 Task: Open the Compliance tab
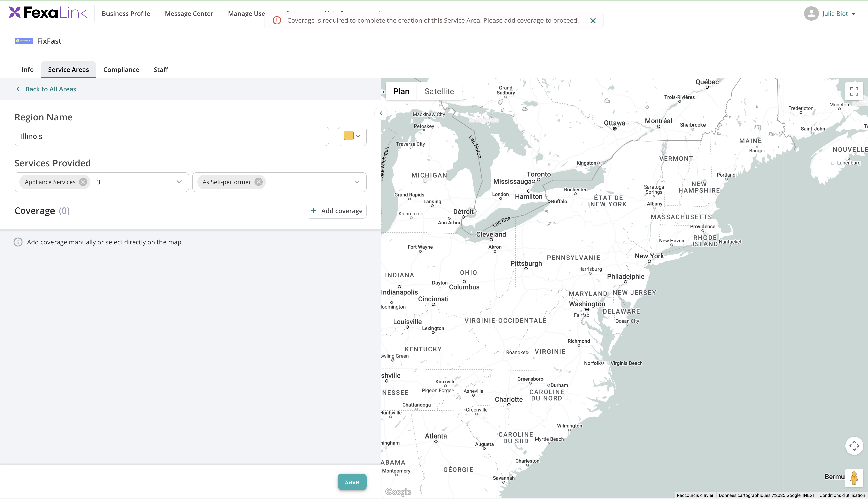[x=121, y=70]
